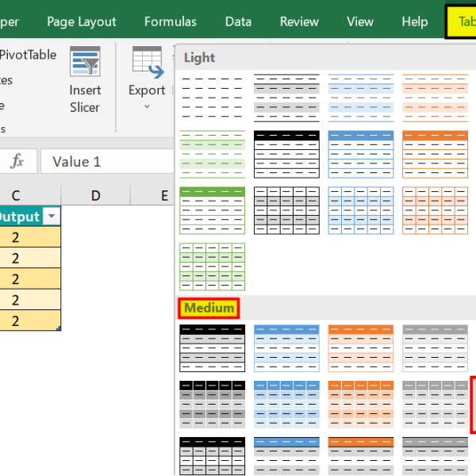The image size is (476, 476).
Task: Open the Export dropdown
Action: tap(147, 79)
